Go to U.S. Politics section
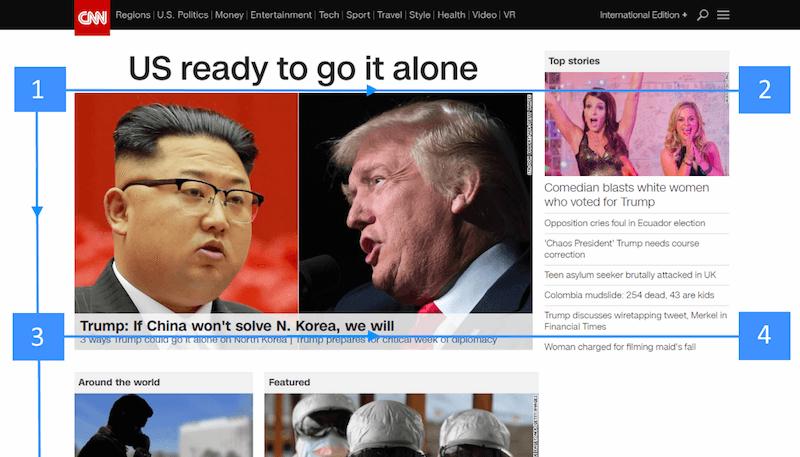Image resolution: width=800 pixels, height=457 pixels. 182,15
